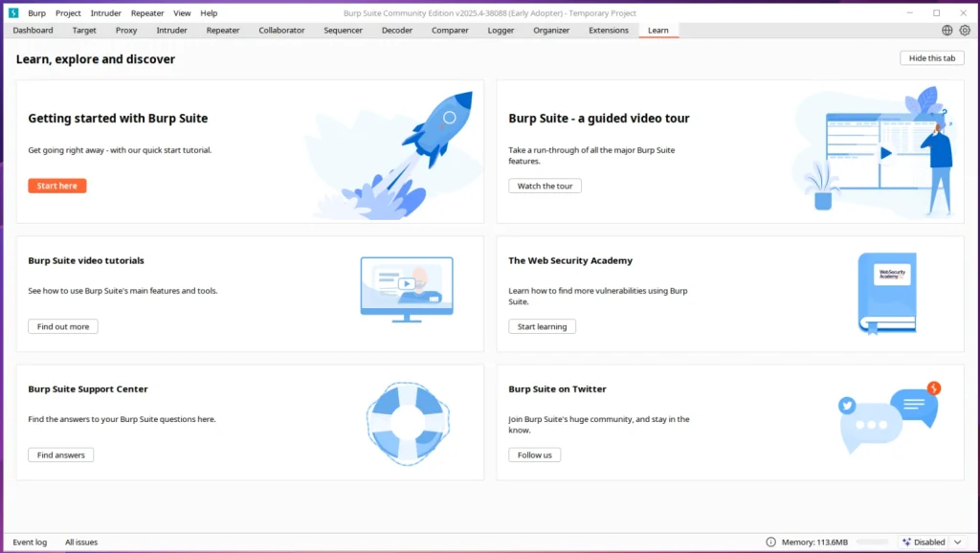980x553 pixels.
Task: Open the View menu
Action: 182,13
